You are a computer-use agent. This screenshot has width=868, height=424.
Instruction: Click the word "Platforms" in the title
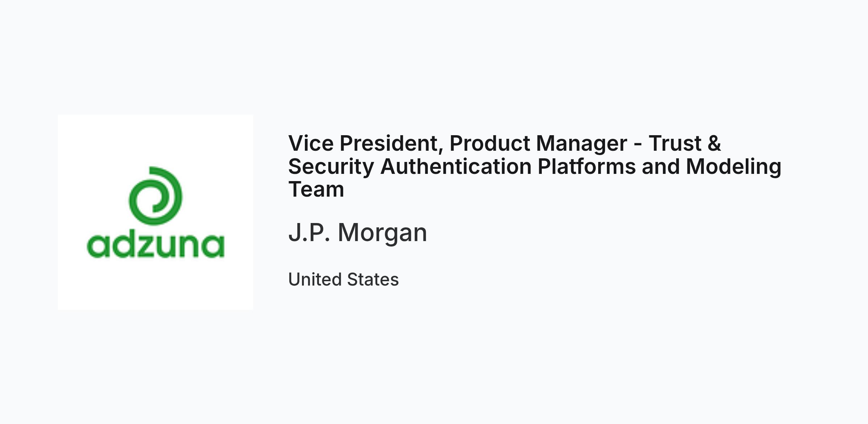tap(587, 166)
